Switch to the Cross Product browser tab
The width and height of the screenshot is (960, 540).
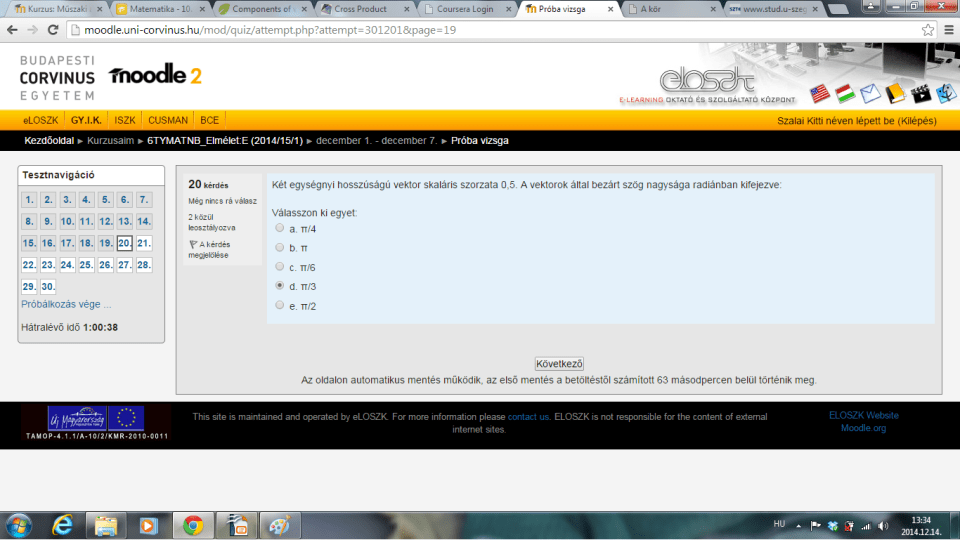coord(362,9)
